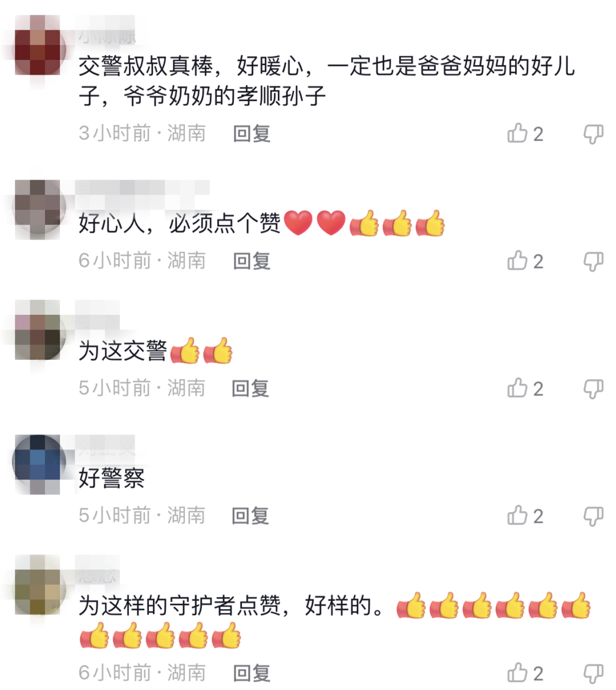Dislike the 好心人，必须点个赞 comment
Image resolution: width=616 pixels, height=690 pixels.
[x=593, y=261]
